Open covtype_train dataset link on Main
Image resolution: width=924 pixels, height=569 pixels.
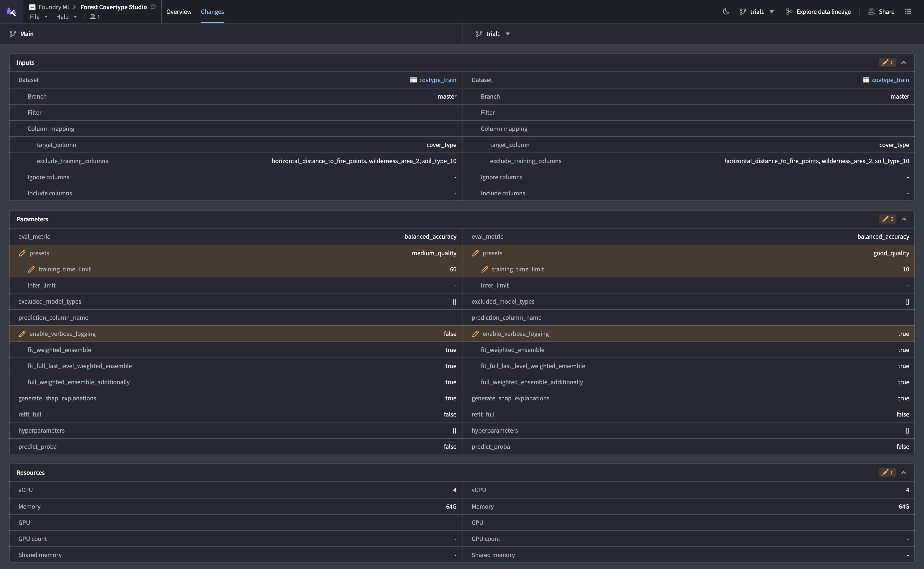coord(438,80)
